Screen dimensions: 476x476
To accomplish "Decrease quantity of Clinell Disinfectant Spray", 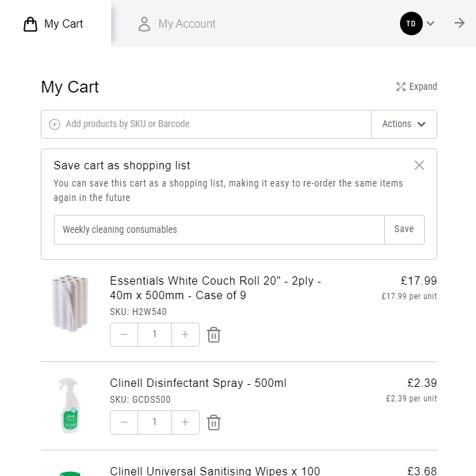I will click(x=124, y=423).
